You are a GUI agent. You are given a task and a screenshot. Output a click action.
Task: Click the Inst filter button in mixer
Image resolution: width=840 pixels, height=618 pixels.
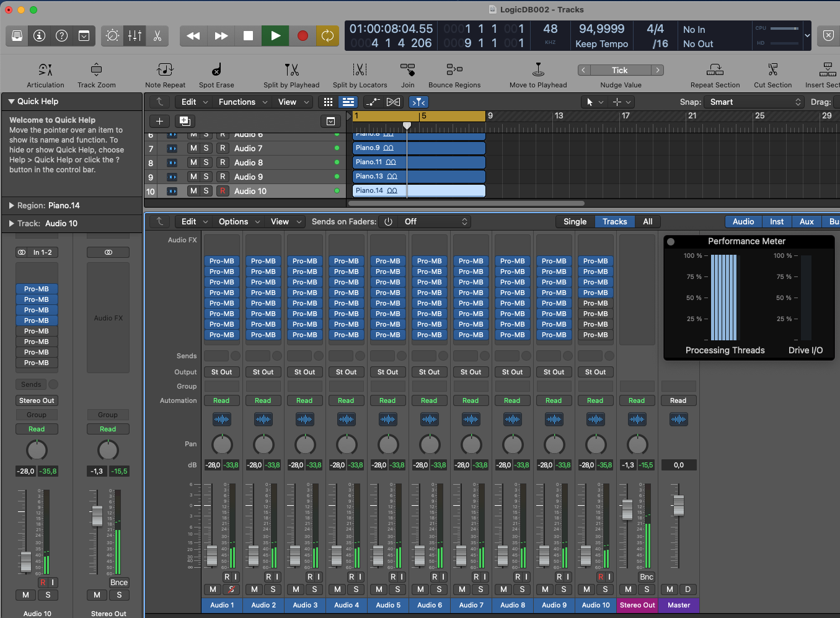(x=777, y=222)
